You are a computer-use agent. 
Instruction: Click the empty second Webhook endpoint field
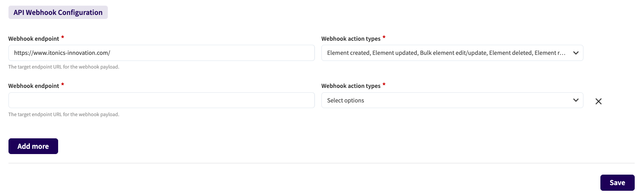(x=162, y=100)
